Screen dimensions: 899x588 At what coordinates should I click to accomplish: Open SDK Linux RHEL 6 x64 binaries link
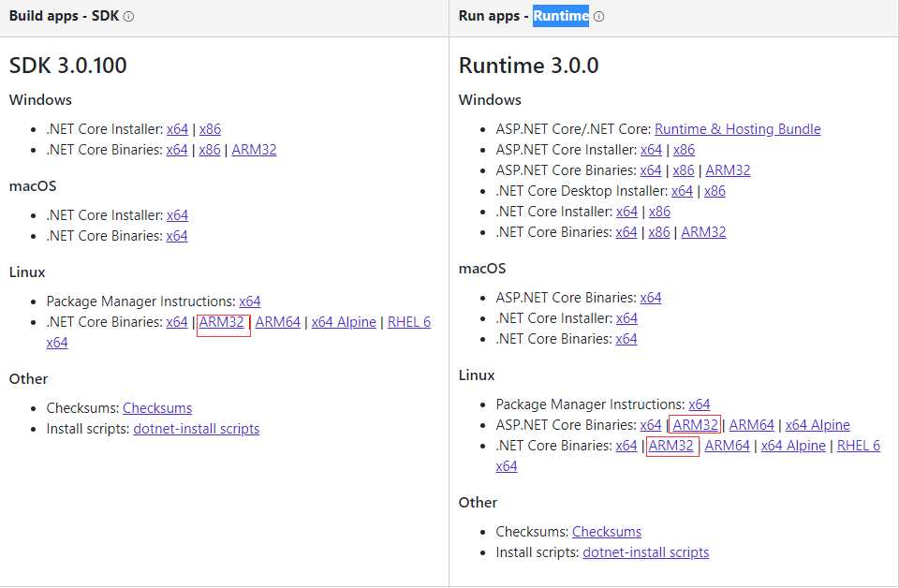pyautogui.click(x=409, y=321)
